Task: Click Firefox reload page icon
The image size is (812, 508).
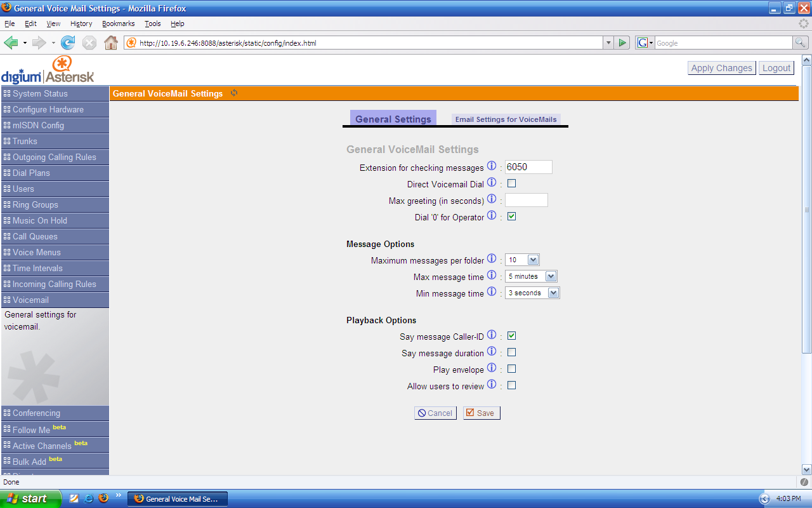Action: (x=68, y=43)
